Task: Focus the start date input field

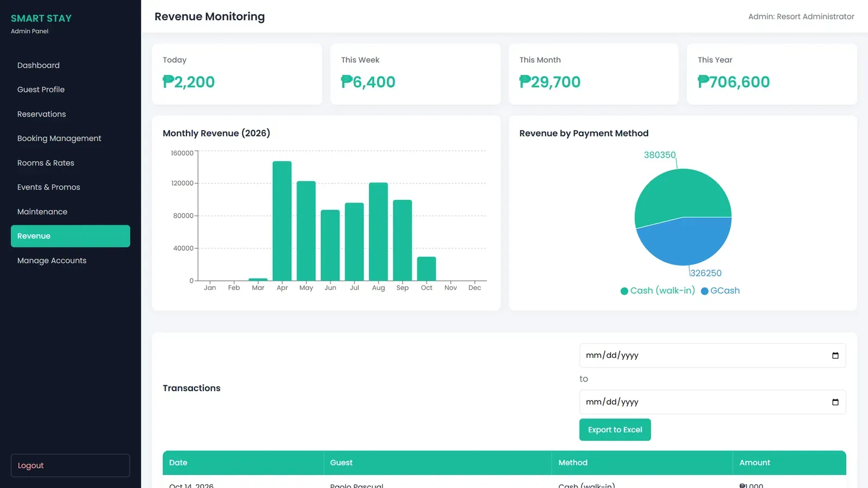Action: (x=712, y=356)
